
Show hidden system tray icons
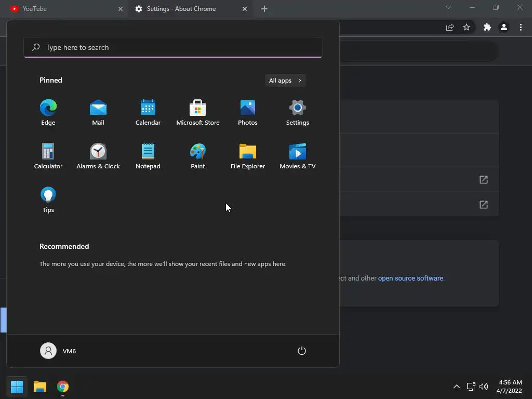point(457,387)
